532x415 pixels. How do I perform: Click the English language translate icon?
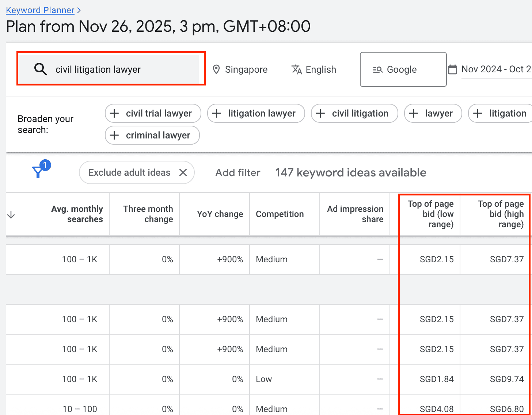297,69
